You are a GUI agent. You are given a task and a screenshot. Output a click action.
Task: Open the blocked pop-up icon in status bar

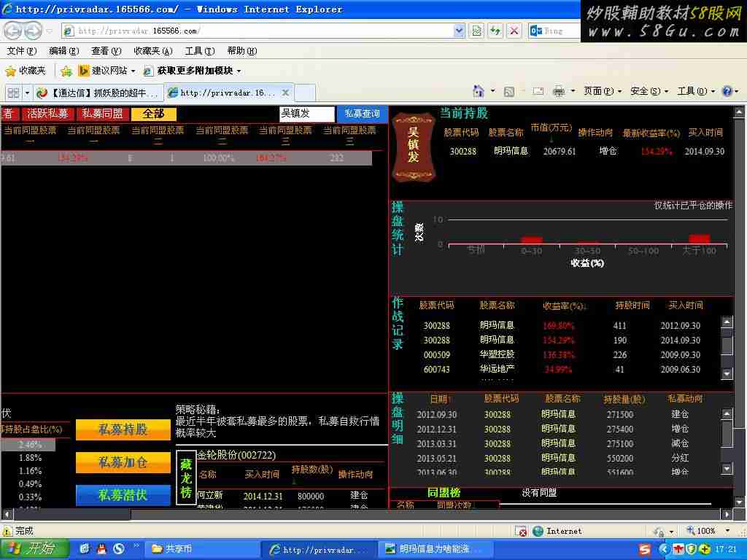pyautogui.click(x=521, y=531)
